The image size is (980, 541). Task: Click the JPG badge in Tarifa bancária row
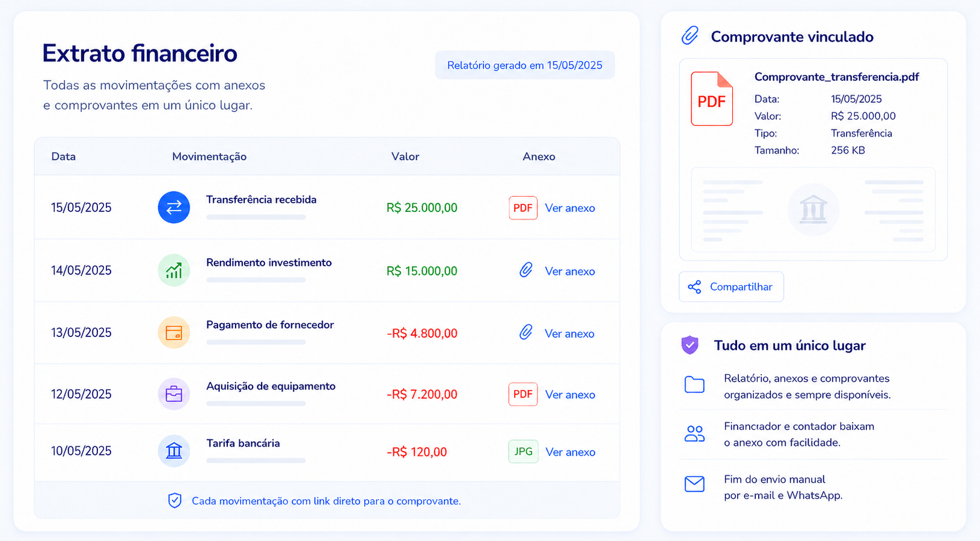click(x=523, y=451)
